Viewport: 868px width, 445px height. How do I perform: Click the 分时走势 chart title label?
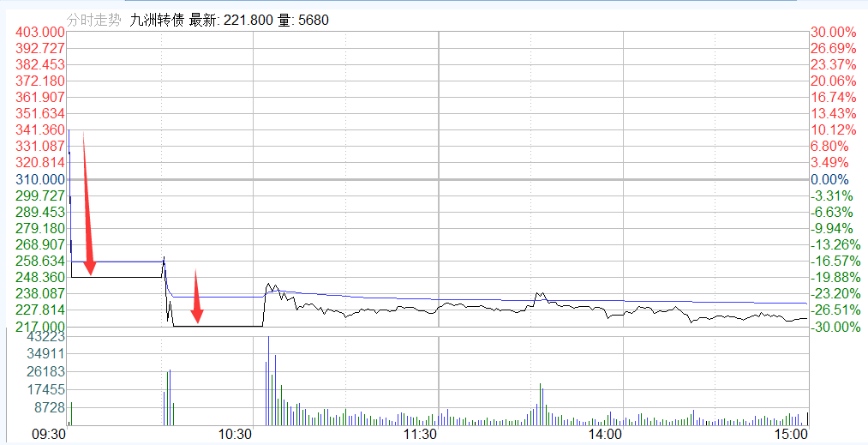(x=94, y=21)
